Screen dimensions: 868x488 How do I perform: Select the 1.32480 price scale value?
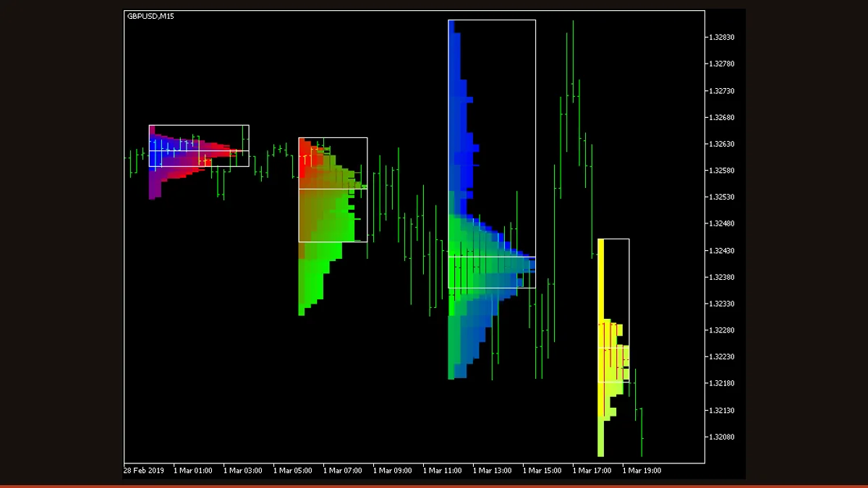[721, 224]
